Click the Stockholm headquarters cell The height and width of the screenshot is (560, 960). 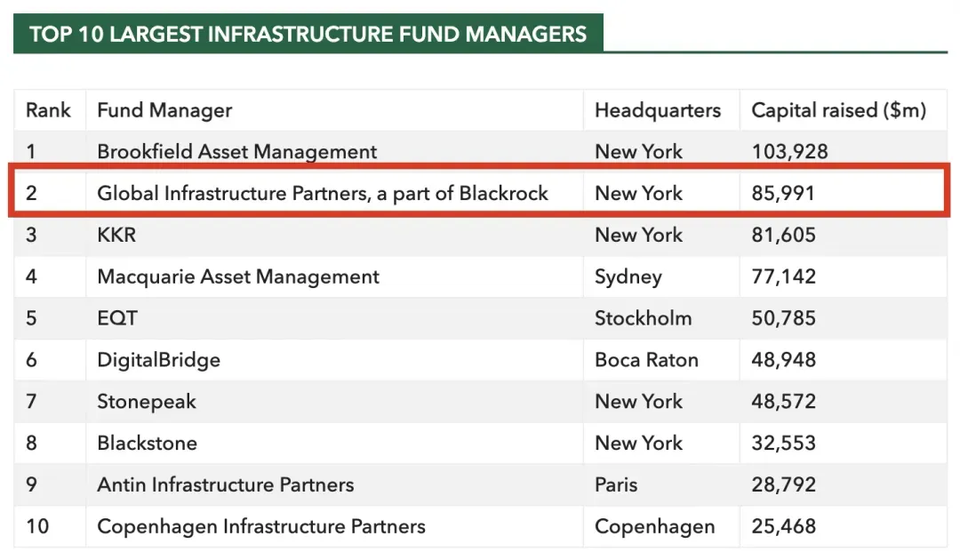(643, 318)
